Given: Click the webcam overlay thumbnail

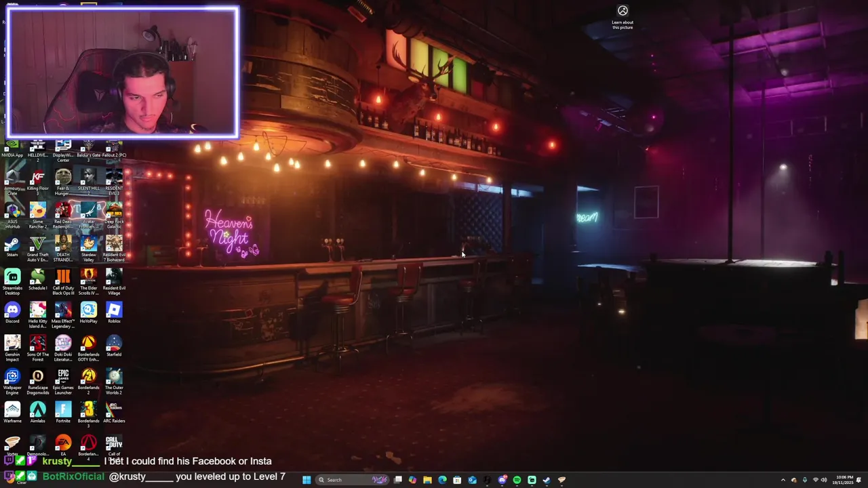Looking at the screenshot, I should coord(123,73).
